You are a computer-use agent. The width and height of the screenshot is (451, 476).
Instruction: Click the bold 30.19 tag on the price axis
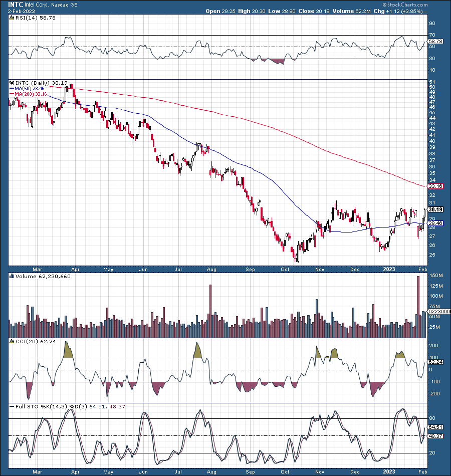coord(435,209)
